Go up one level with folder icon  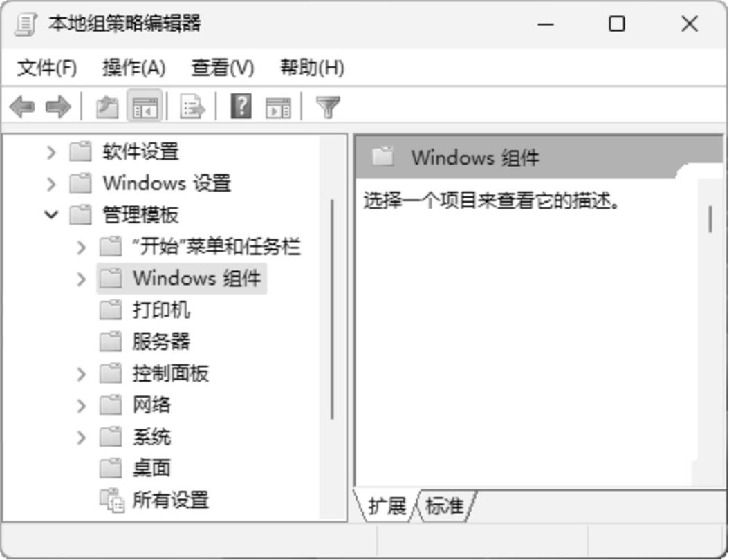click(107, 107)
